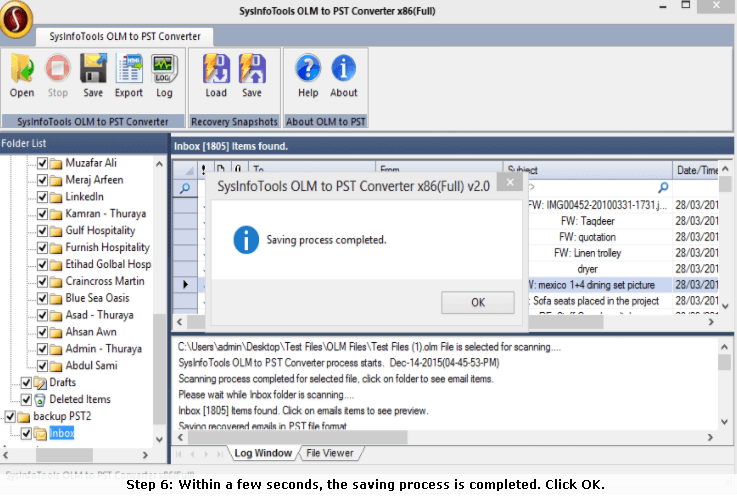Click the Blue Sea Oasis folder icon
This screenshot has width=737, height=498.
click(x=56, y=299)
